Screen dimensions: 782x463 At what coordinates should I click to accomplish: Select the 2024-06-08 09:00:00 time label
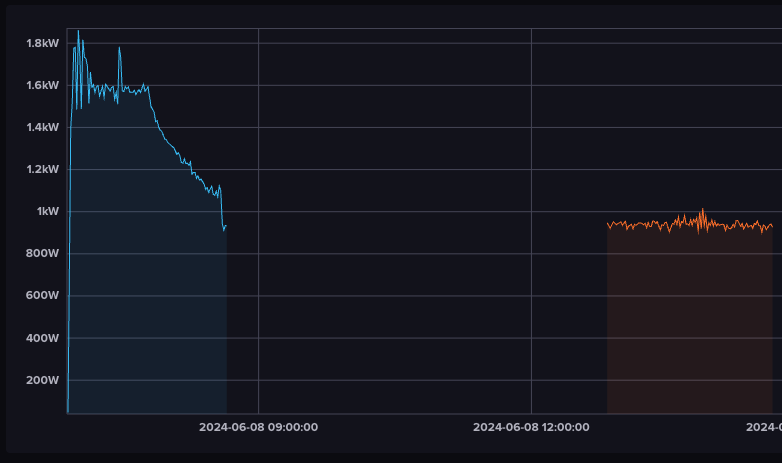click(258, 427)
